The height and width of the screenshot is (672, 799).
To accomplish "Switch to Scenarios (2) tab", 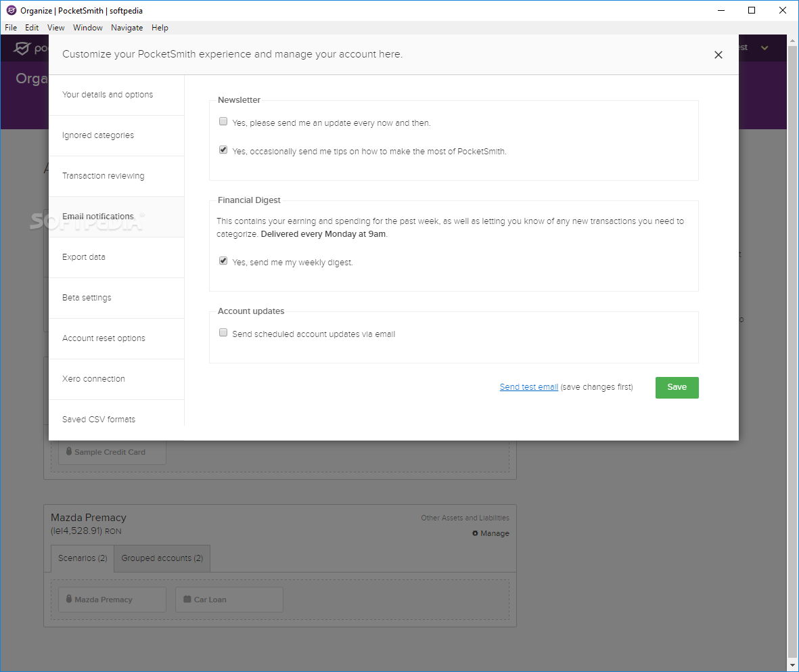I will pos(83,558).
